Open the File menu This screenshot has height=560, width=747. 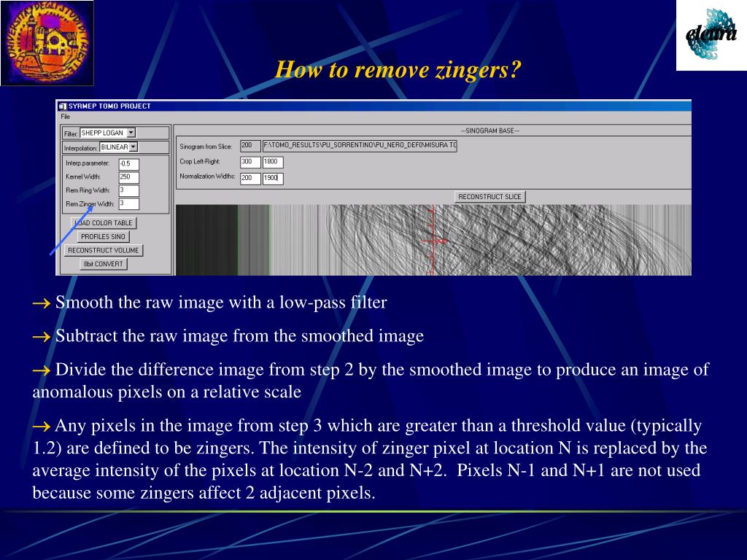click(65, 117)
